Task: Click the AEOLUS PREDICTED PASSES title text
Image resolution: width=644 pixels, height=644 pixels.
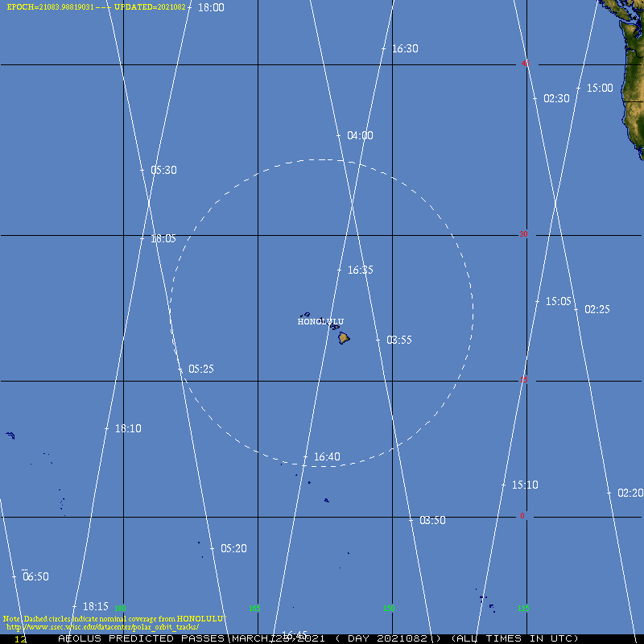Action: click(x=143, y=638)
